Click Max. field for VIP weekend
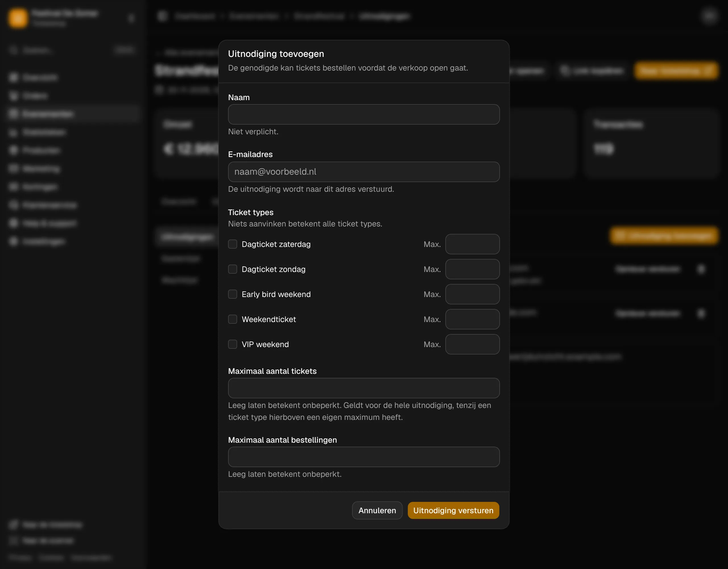This screenshot has height=569, width=728. 472,344
